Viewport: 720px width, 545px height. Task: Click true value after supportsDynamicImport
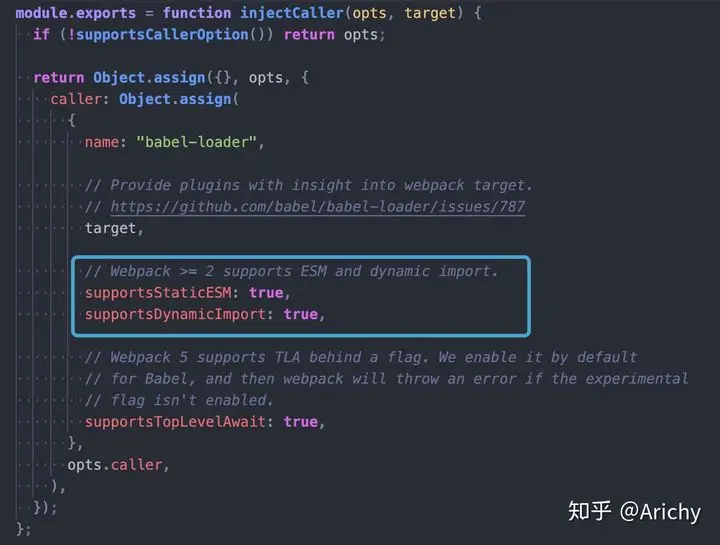[x=300, y=315]
